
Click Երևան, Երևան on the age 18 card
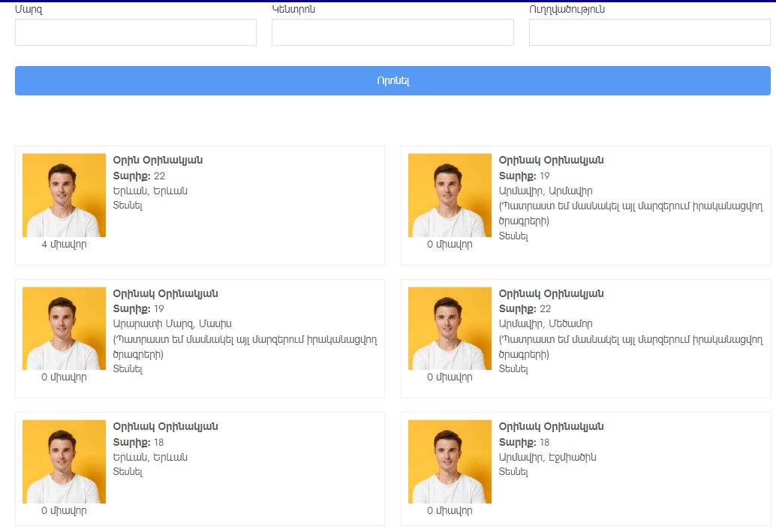click(150, 457)
